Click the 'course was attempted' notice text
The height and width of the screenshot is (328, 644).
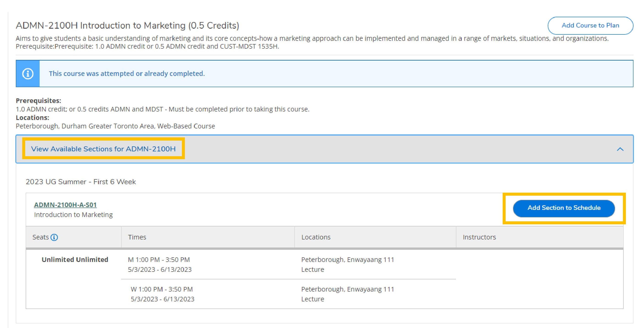click(127, 74)
